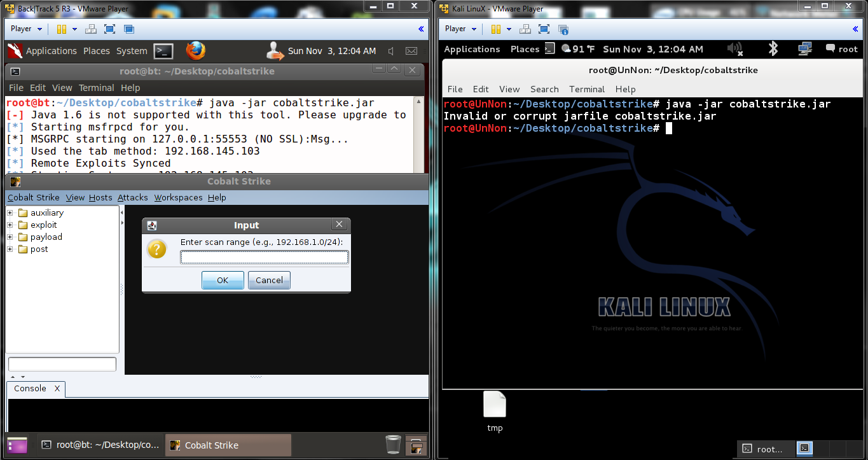Open the BackTrack dragon Applications logo icon
The height and width of the screenshot is (460, 868).
point(15,50)
